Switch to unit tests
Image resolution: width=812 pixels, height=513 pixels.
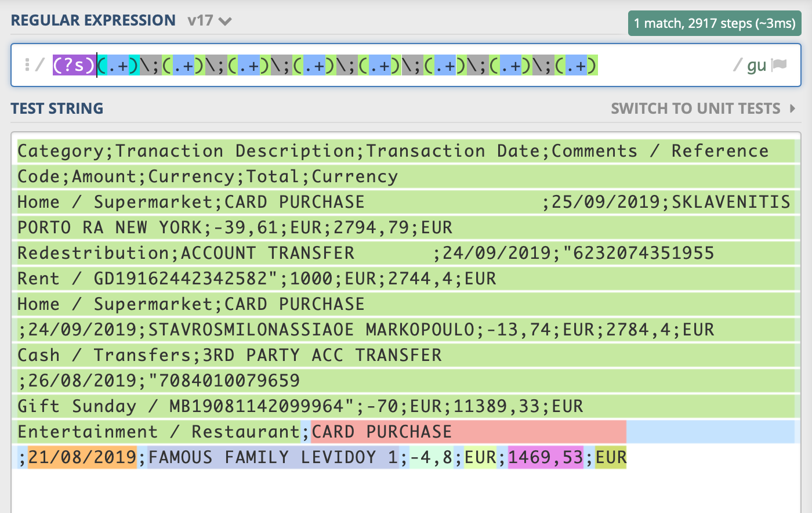(x=703, y=109)
